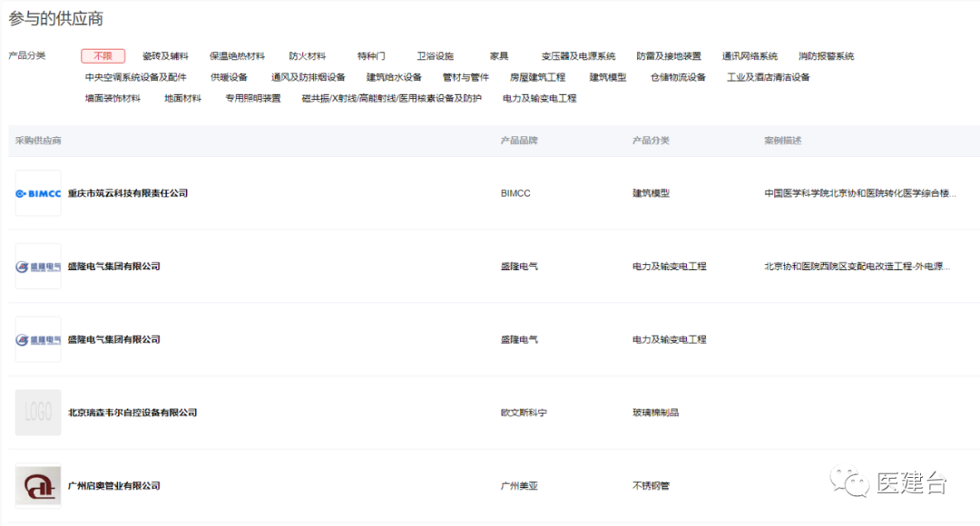Viewport: 980px width, 526px height.
Task: Click the second 盛隆电气 company logo
Action: click(38, 339)
